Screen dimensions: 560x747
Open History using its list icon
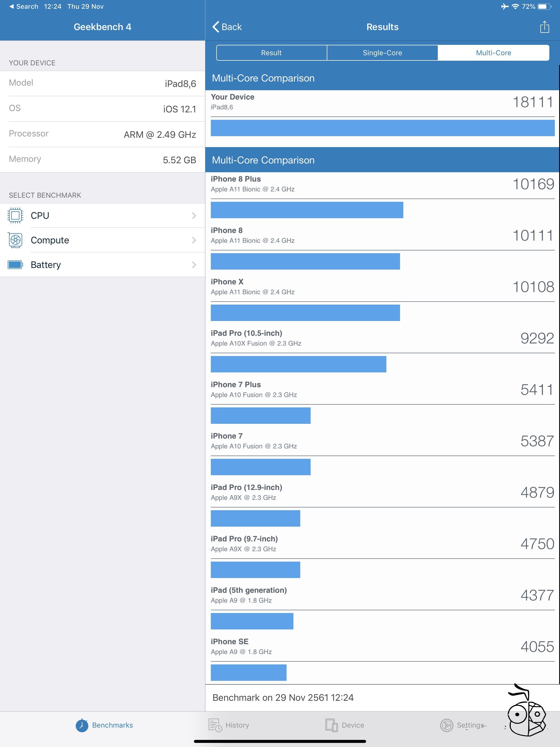(215, 725)
